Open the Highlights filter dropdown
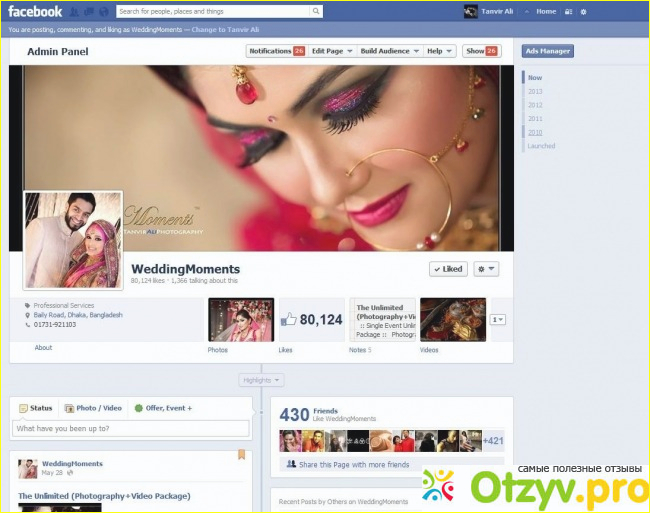Viewport: 650px width, 513px height. 261,380
